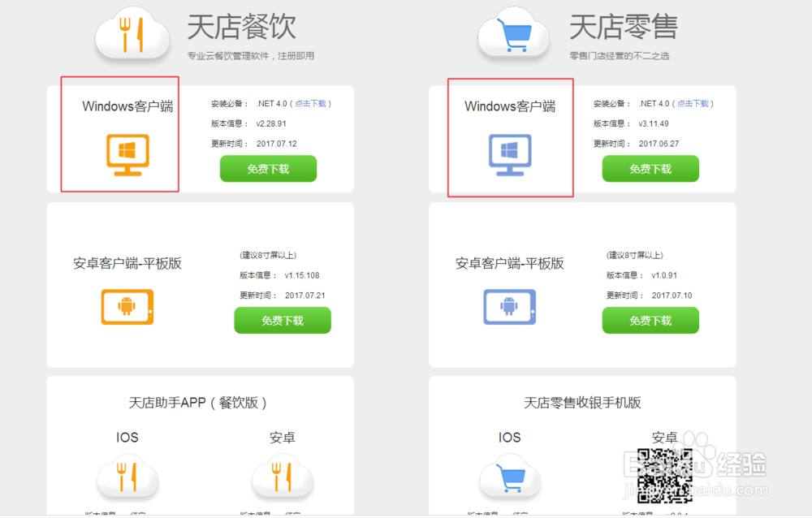Screen dimensions: 812x518
Task: Click the QR code under 安卓 in 天店零售收银手机版
Action: (x=664, y=476)
